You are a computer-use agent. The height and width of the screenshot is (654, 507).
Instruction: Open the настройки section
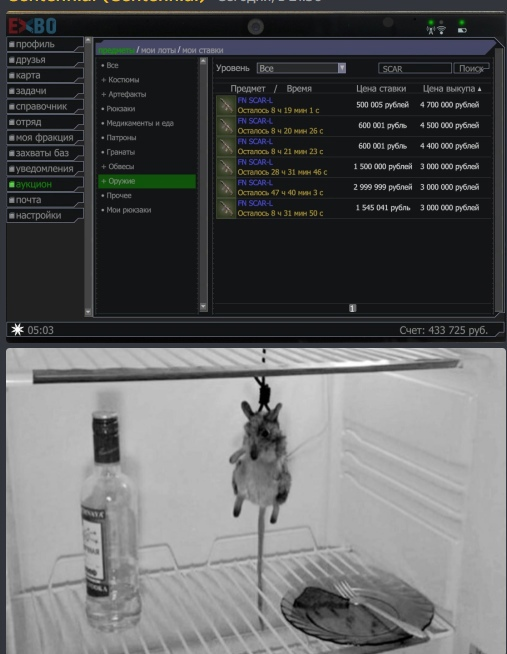click(x=45, y=215)
